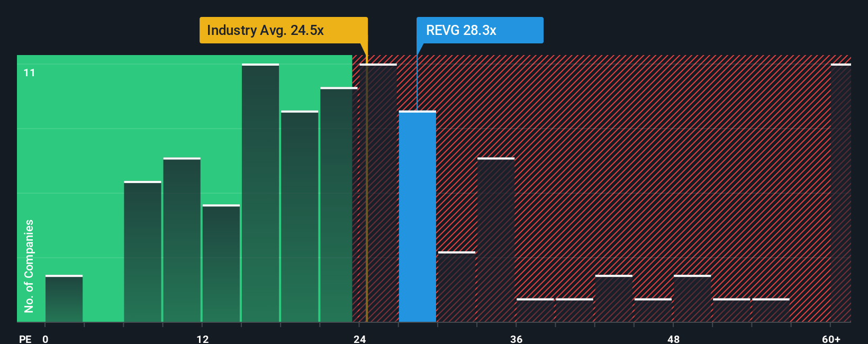868x344 pixels.
Task: Click the x-axis tick label 24
Action: pyautogui.click(x=359, y=339)
